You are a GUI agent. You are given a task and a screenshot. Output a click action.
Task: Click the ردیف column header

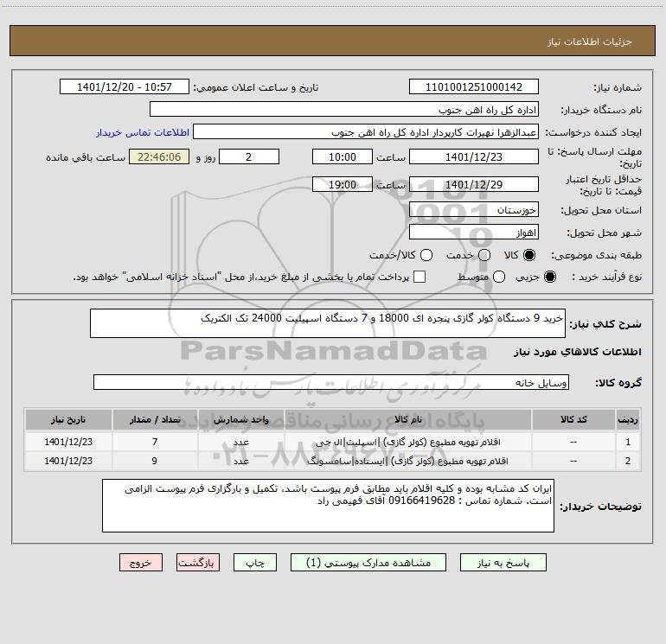(x=628, y=420)
